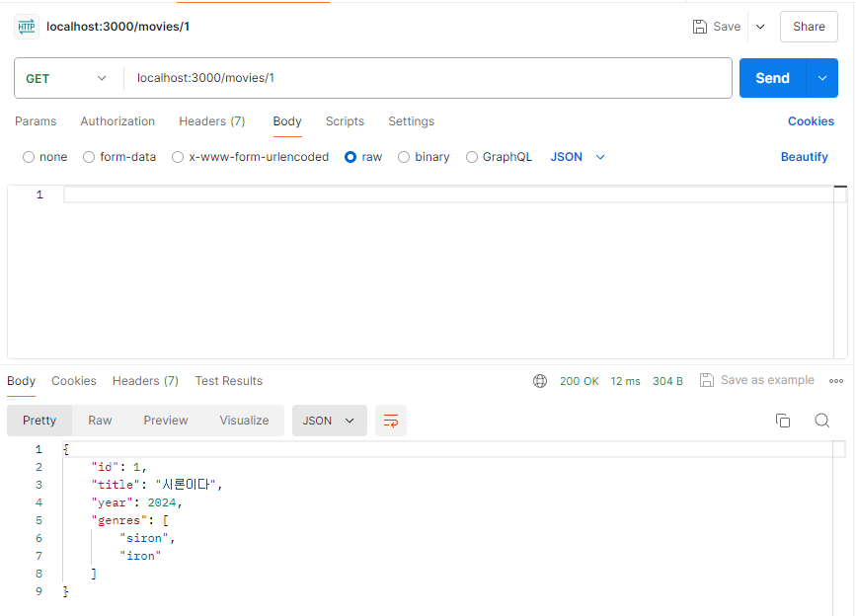Click Save as example
Screen dimensions: 856x616
click(757, 380)
